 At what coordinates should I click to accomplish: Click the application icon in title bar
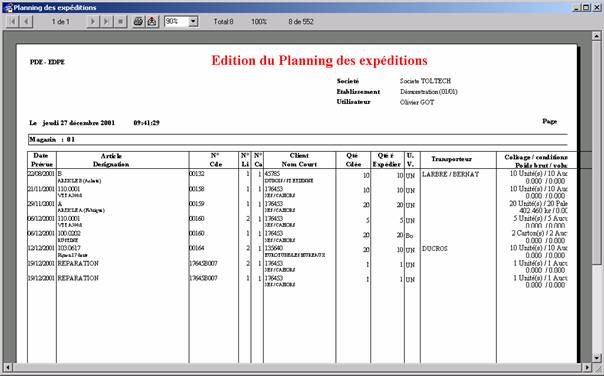(8, 7)
